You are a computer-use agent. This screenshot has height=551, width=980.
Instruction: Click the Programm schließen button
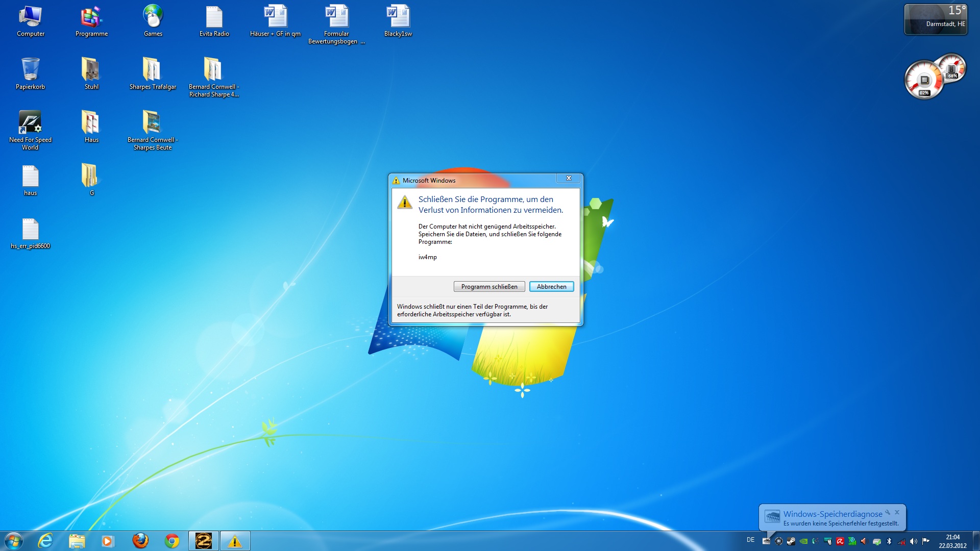click(489, 287)
